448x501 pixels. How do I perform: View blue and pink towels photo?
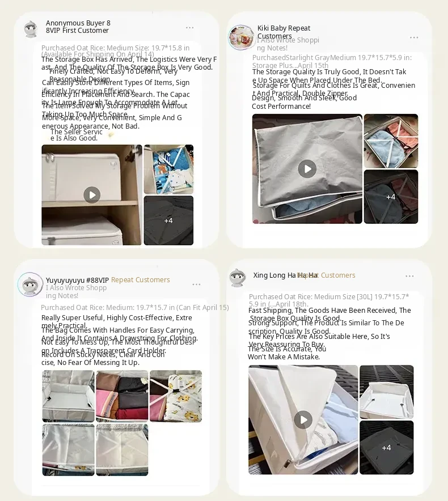[x=391, y=141]
